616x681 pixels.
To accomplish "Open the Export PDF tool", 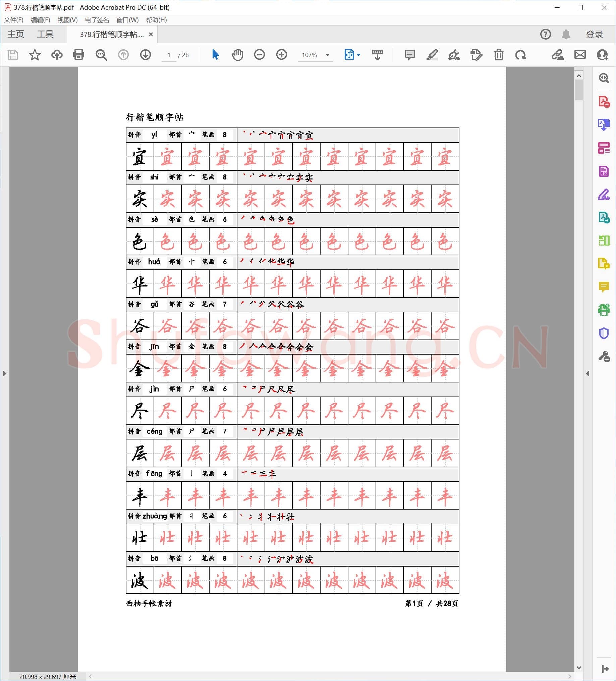I will point(604,124).
